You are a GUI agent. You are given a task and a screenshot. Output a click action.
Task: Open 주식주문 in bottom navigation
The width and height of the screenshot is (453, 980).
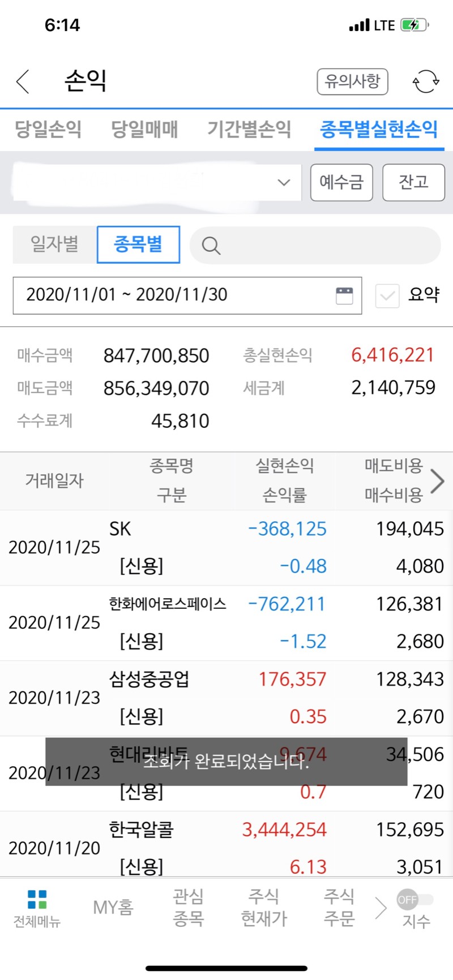pos(339,908)
